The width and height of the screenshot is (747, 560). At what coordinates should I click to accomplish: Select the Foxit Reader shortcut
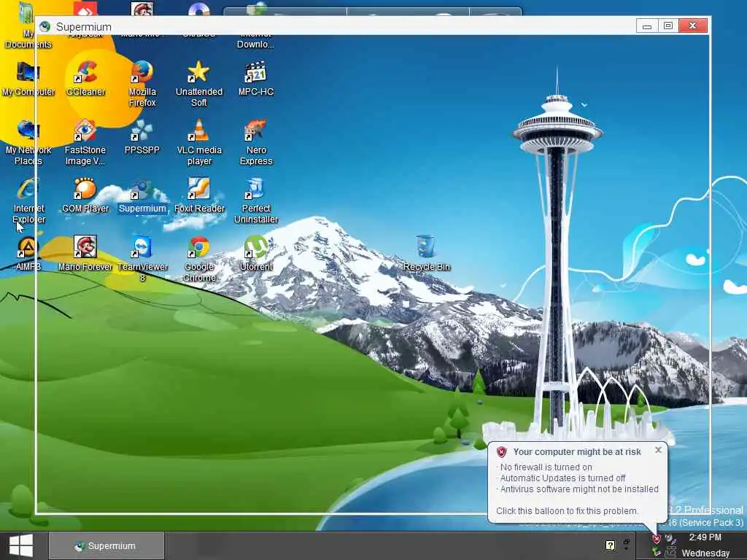(x=199, y=195)
